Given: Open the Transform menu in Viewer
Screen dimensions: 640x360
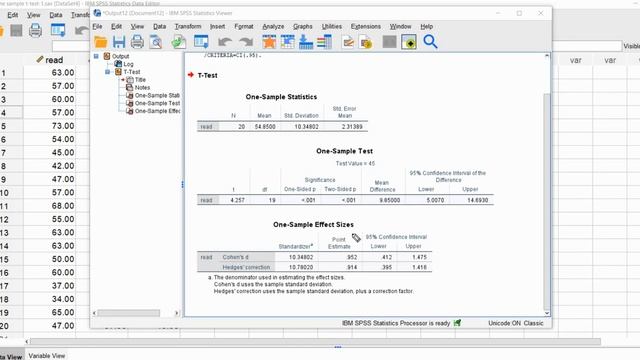Looking at the screenshot, I should pos(188,26).
